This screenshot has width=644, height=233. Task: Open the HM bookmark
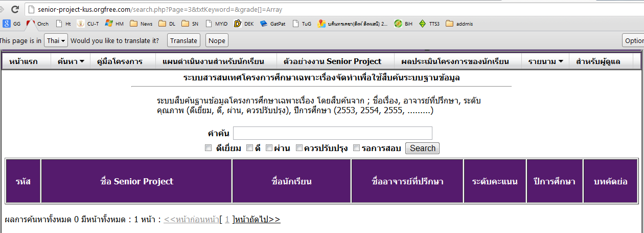(114, 24)
